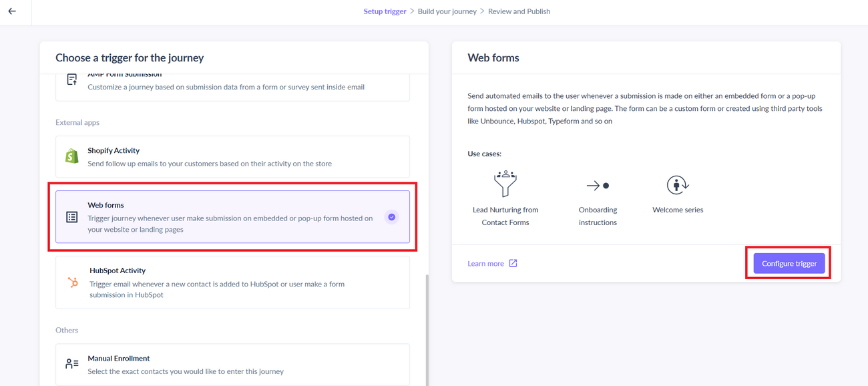This screenshot has width=868, height=386.
Task: Click "Choose a trigger for the journey" heading
Action: 130,58
